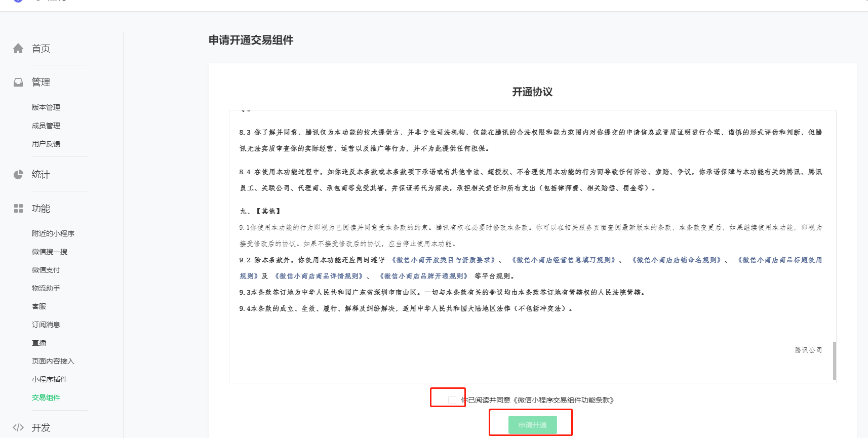Click the home icon beside 首页
The image size is (868, 438).
(18, 48)
